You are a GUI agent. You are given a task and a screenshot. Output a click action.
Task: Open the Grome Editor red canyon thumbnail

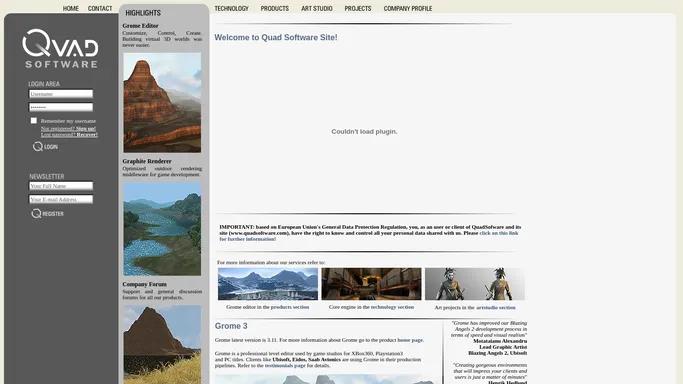(x=162, y=103)
